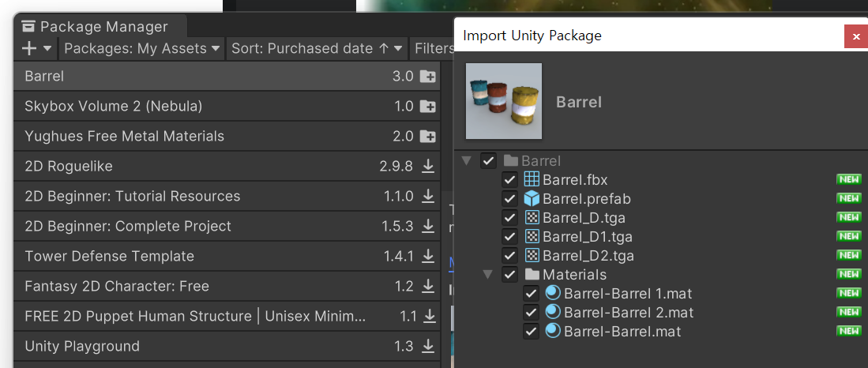Screen dimensions: 868x368
Task: Click the Barrel-Barrel 2.mat file name
Action: [629, 313]
